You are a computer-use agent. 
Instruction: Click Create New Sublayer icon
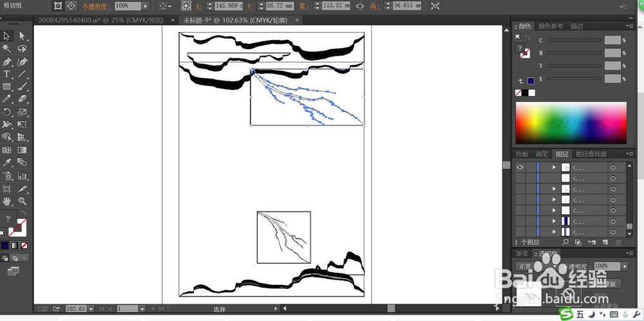(x=592, y=243)
